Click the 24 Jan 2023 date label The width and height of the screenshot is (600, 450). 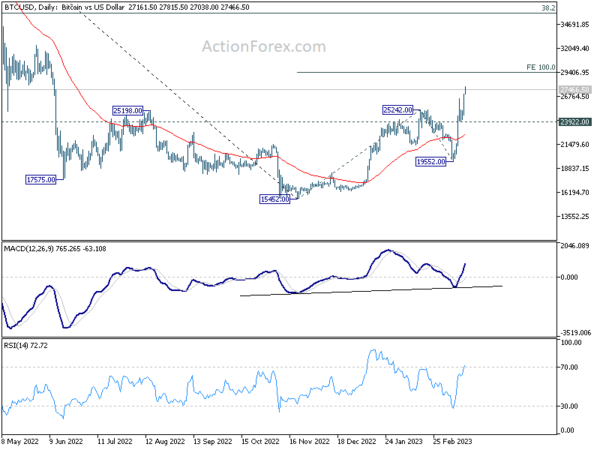404,442
